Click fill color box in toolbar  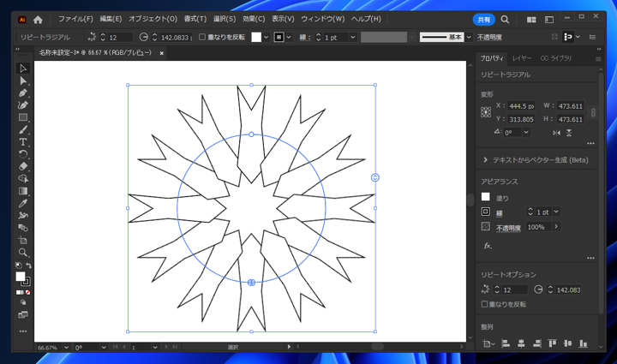pyautogui.click(x=21, y=277)
